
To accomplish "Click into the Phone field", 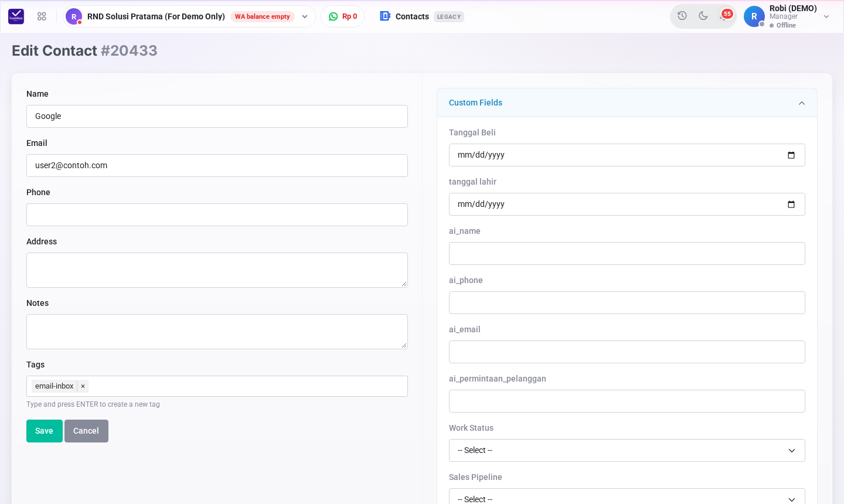I will [x=217, y=215].
